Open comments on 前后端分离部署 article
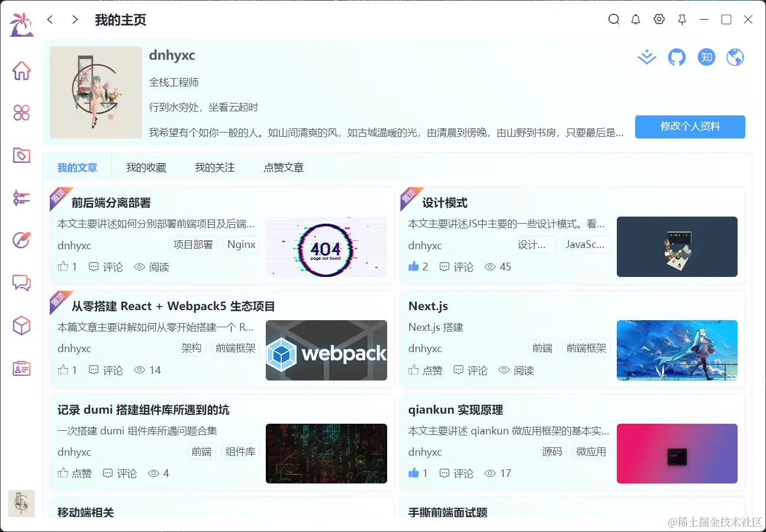The height and width of the screenshot is (532, 766). 106,267
